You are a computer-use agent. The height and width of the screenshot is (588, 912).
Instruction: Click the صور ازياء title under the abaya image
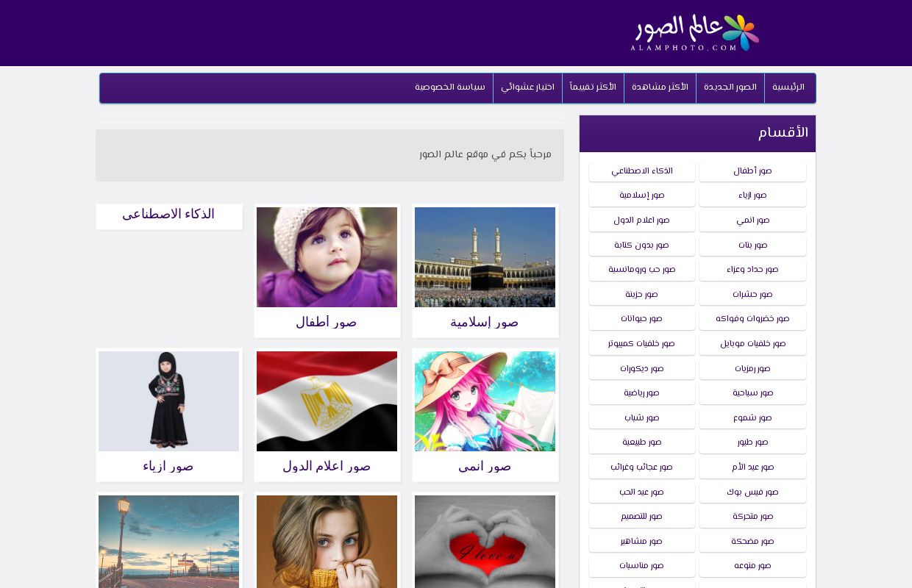(168, 467)
